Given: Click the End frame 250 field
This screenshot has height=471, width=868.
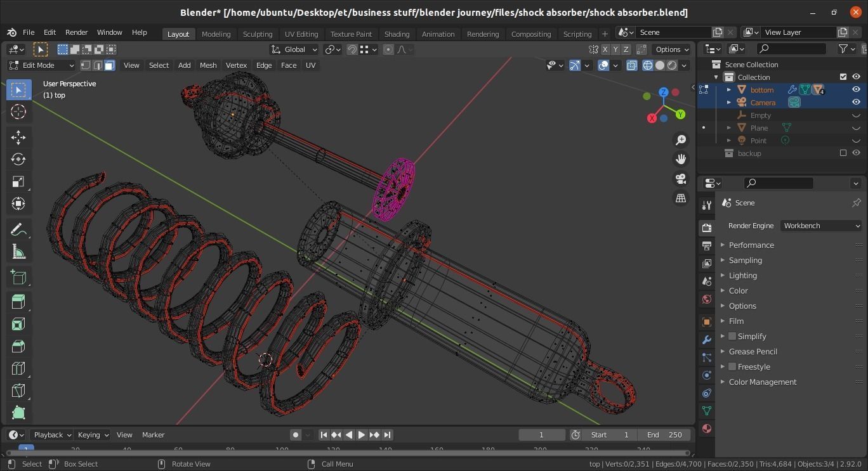Looking at the screenshot, I should [x=664, y=435].
